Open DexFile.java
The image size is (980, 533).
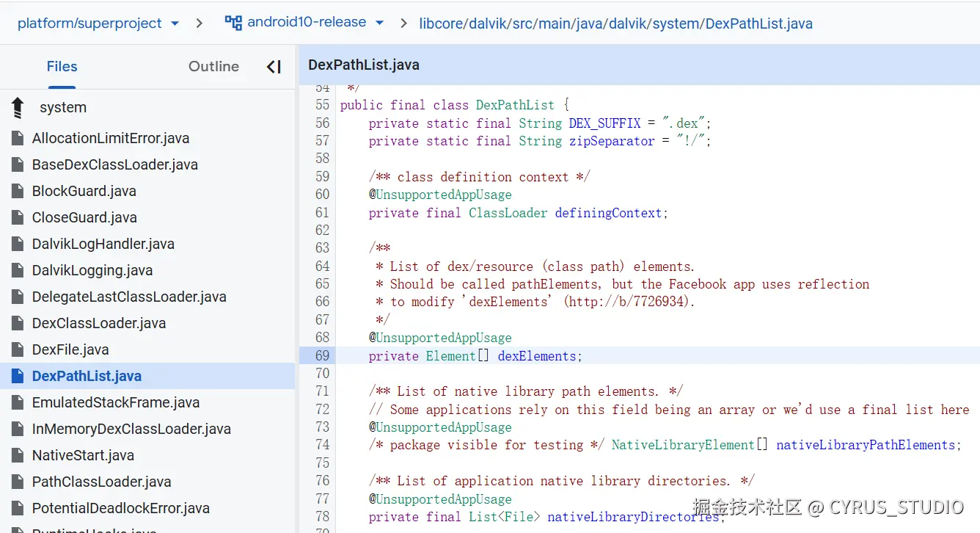click(70, 349)
